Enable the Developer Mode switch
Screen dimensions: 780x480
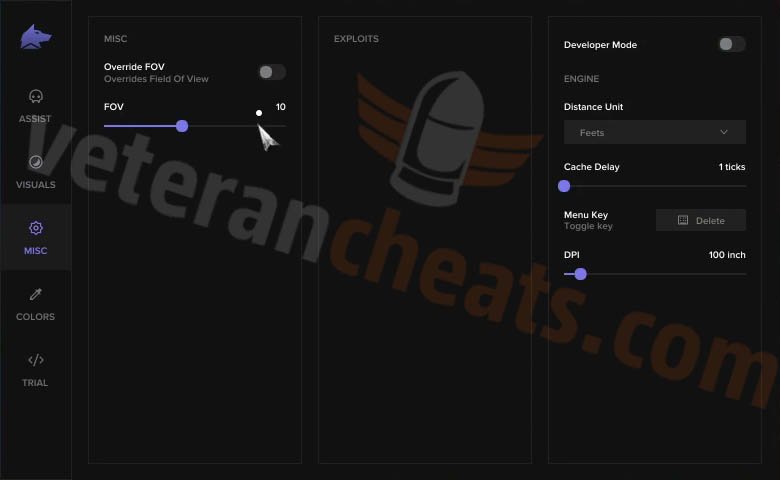tap(731, 44)
